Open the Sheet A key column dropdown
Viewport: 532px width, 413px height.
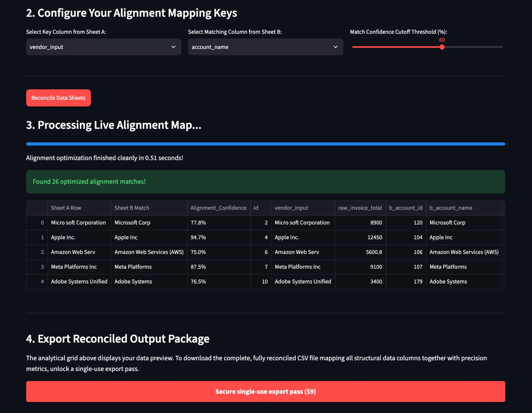point(103,47)
